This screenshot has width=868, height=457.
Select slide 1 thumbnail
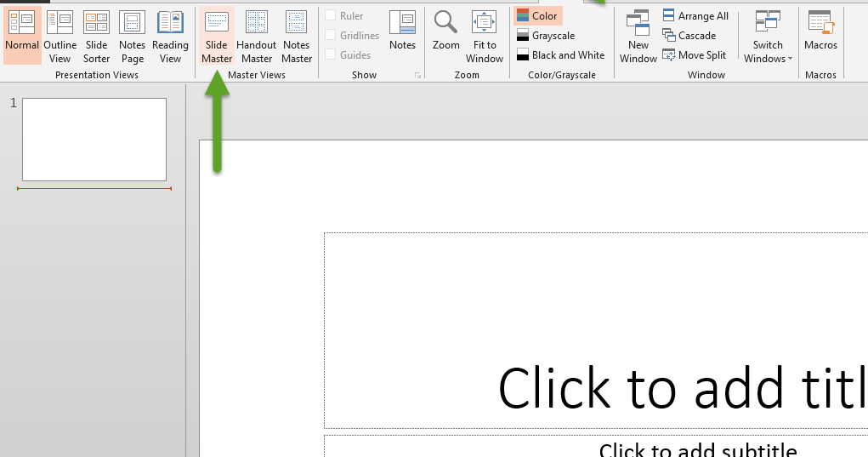94,140
